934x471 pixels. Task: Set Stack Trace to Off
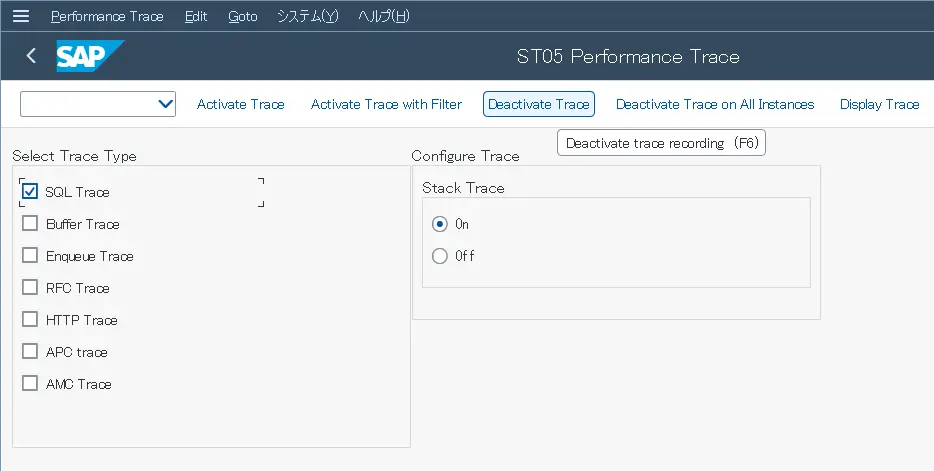pyautogui.click(x=440, y=256)
